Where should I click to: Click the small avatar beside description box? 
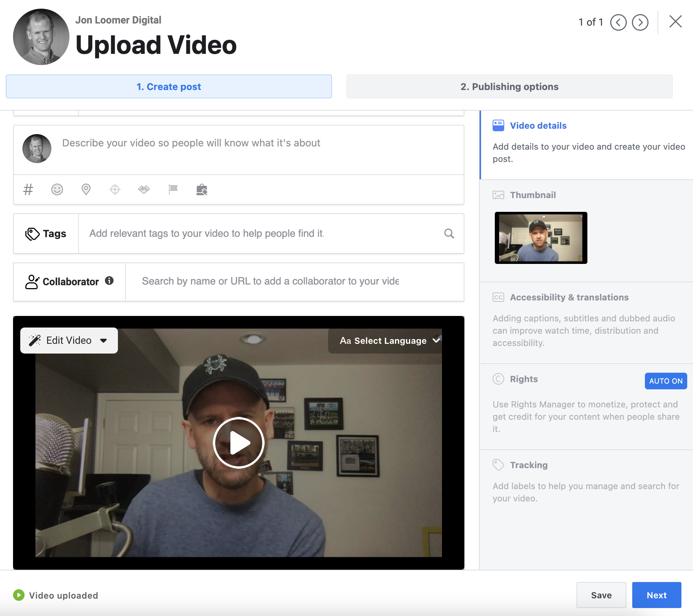click(x=37, y=149)
